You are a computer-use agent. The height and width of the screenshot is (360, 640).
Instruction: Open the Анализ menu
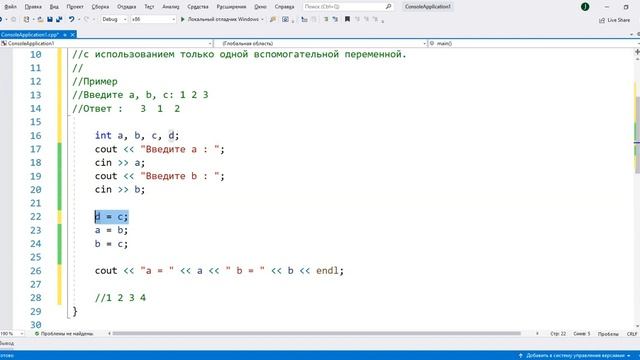pos(171,7)
